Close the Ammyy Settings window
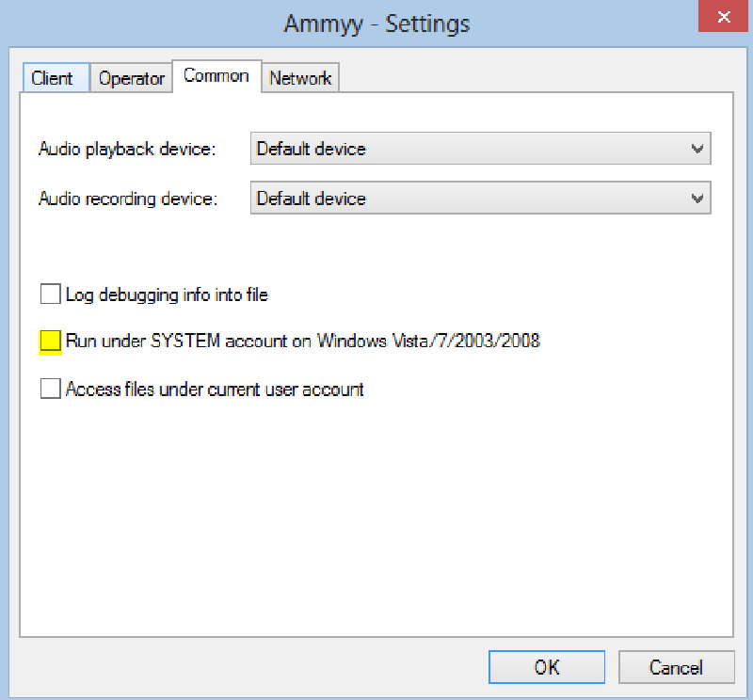This screenshot has height=700, width=753. click(x=723, y=16)
